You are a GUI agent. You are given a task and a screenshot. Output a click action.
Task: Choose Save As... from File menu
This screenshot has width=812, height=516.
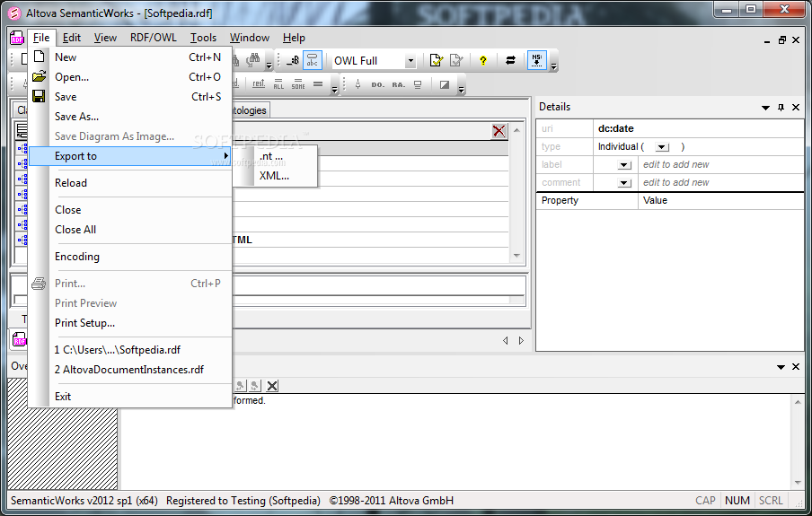point(129,117)
